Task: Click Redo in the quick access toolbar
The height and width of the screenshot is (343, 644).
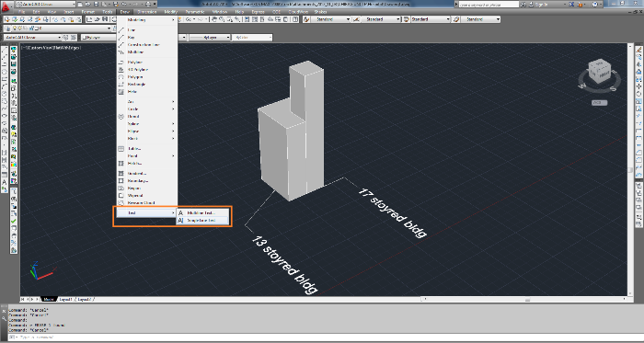Action: (136, 4)
